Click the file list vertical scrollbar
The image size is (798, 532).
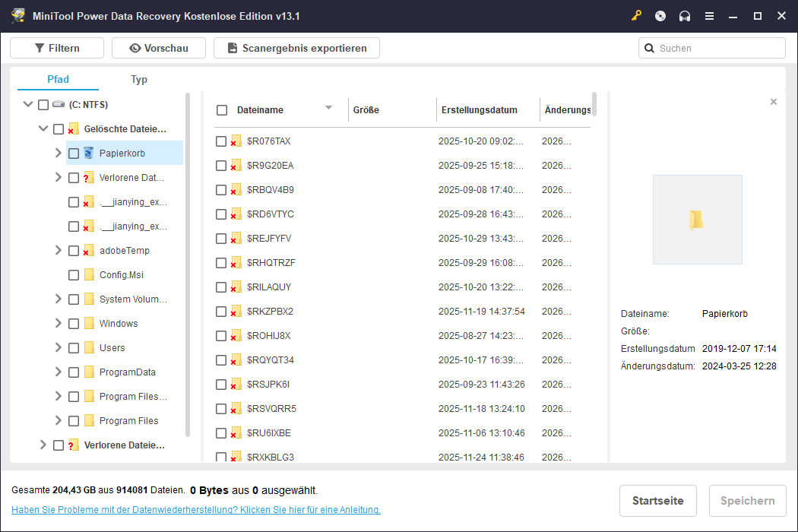[594, 104]
